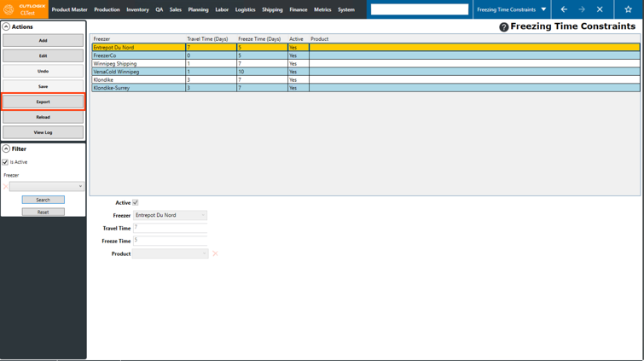The image size is (644, 361).
Task: Toggle the Is Active filter checkbox
Action: pos(5,162)
